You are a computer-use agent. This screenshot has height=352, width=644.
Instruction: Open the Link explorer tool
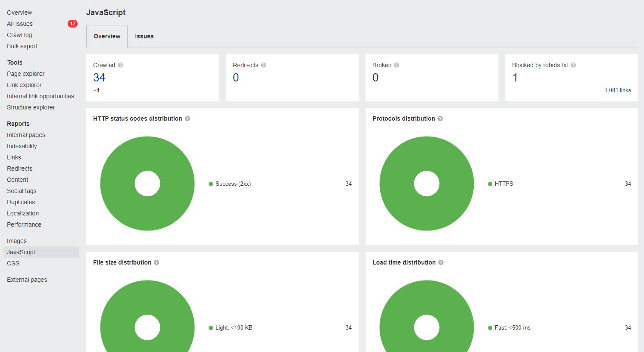pos(24,85)
